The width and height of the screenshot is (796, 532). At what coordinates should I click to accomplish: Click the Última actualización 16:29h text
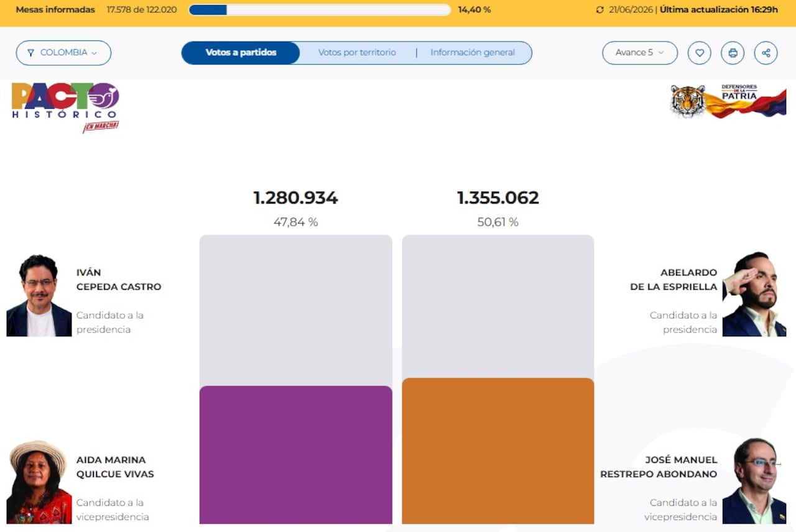coord(719,10)
